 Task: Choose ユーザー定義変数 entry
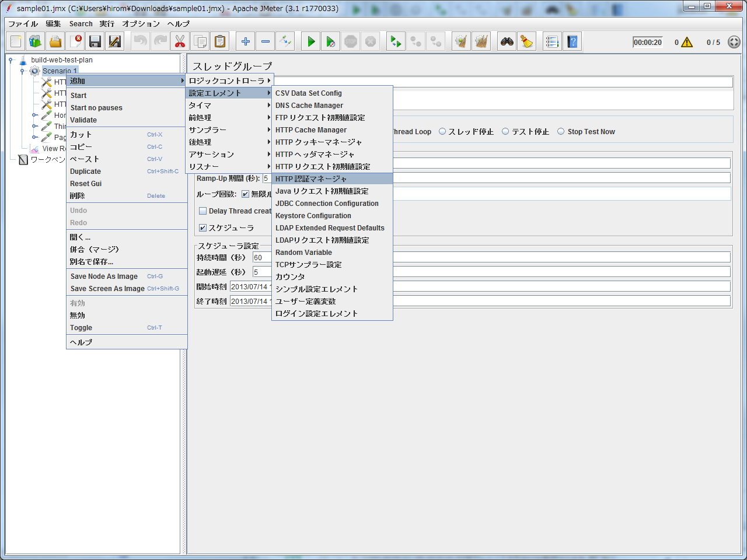click(x=332, y=302)
